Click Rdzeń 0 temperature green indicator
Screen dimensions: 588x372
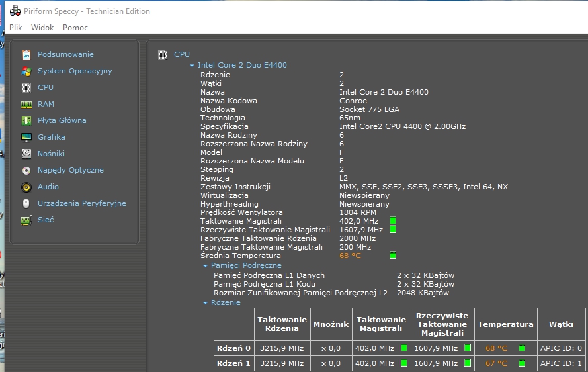[522, 348]
